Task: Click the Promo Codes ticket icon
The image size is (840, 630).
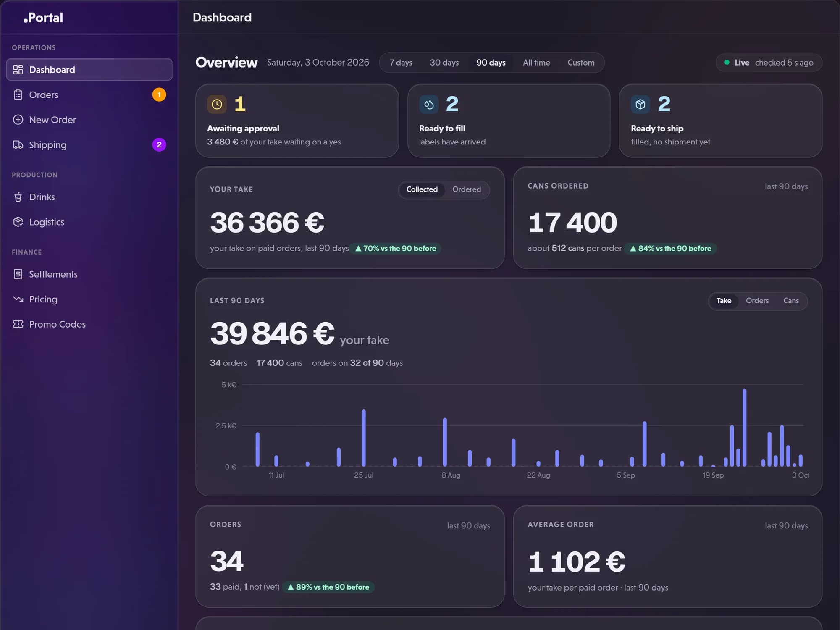Action: (18, 324)
